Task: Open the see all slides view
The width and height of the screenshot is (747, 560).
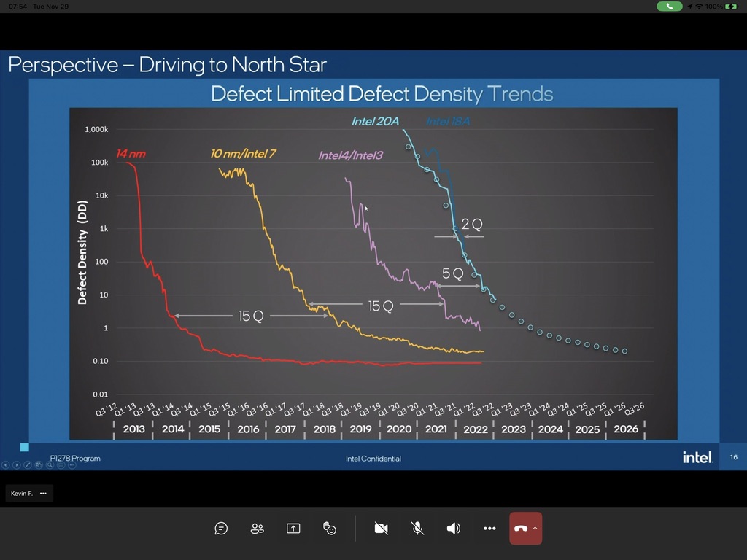Action: (x=39, y=464)
